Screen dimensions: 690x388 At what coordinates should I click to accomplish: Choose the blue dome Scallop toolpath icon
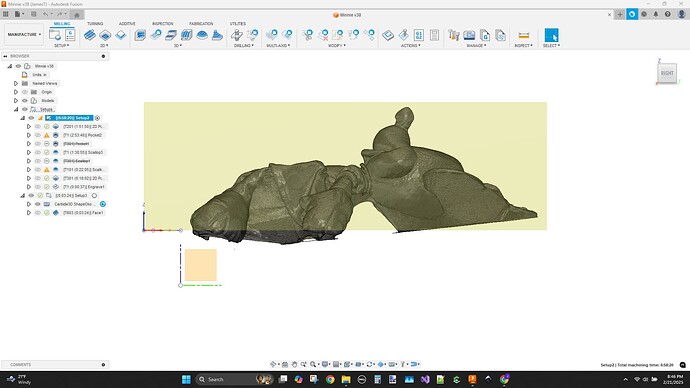point(202,35)
